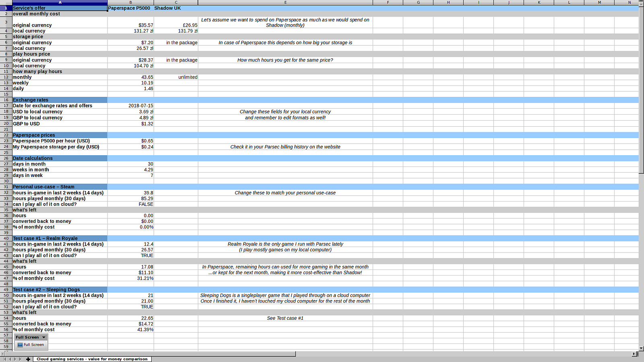
Task: Select column F header
Action: 388,2
